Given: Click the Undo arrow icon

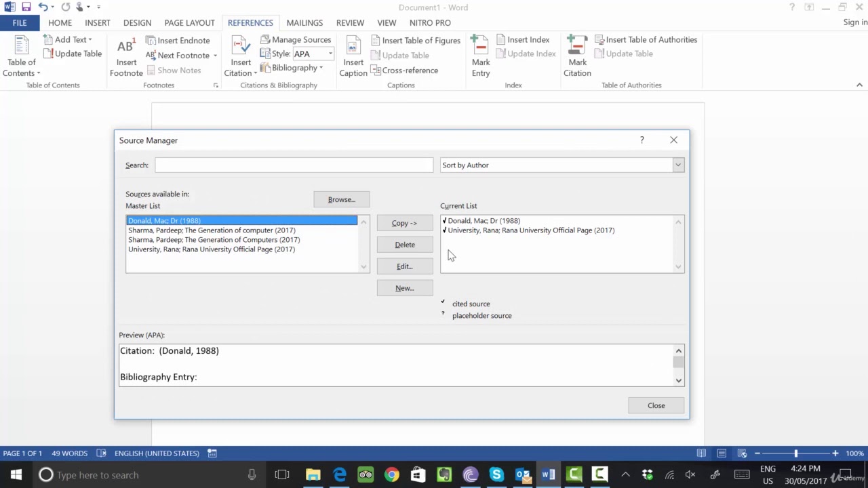Looking at the screenshot, I should pos(43,7).
